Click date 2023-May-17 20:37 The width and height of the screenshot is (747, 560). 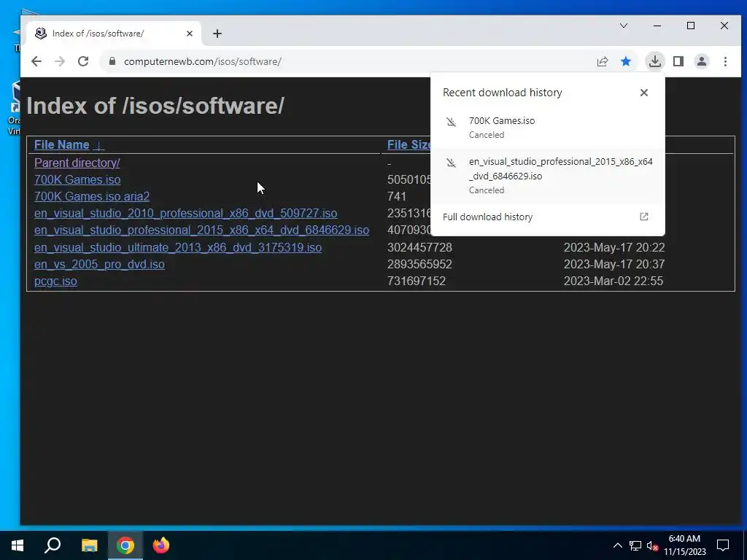(x=614, y=264)
